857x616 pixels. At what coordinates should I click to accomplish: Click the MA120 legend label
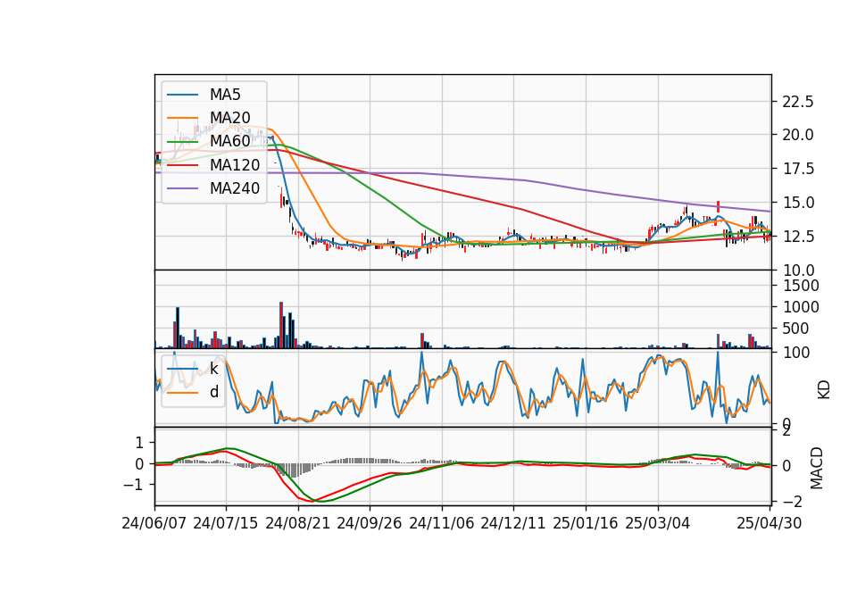[x=235, y=164]
